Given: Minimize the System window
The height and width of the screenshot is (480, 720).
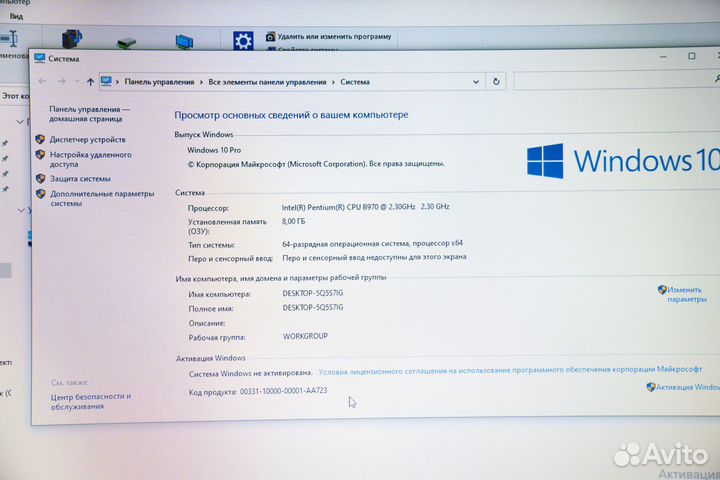Looking at the screenshot, I should click(663, 56).
